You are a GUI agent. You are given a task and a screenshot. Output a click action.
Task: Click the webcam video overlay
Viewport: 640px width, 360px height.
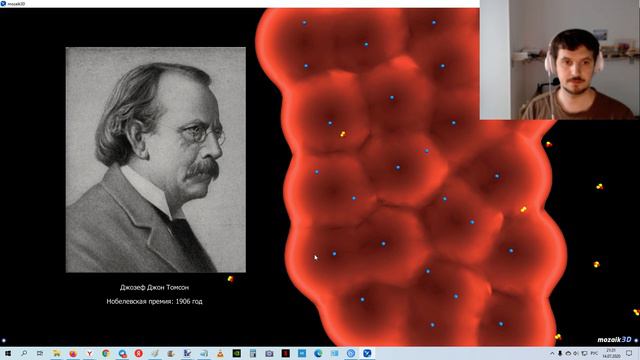point(560,60)
